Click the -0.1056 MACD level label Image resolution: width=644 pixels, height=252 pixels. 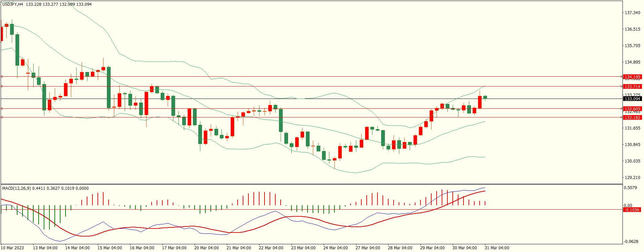tap(632, 210)
